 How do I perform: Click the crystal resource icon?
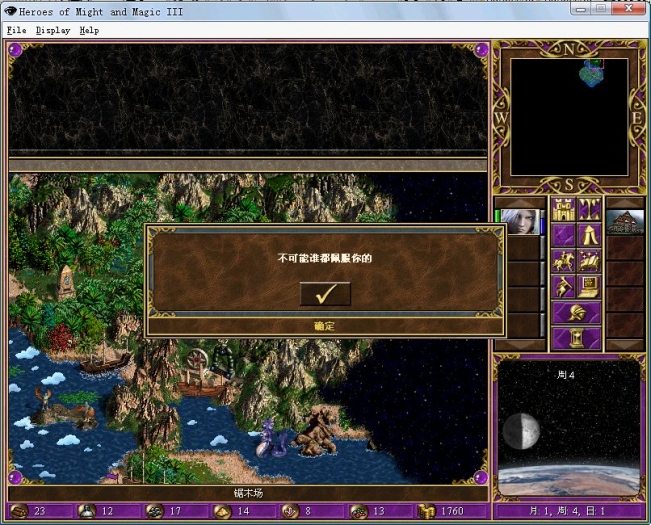click(290, 511)
